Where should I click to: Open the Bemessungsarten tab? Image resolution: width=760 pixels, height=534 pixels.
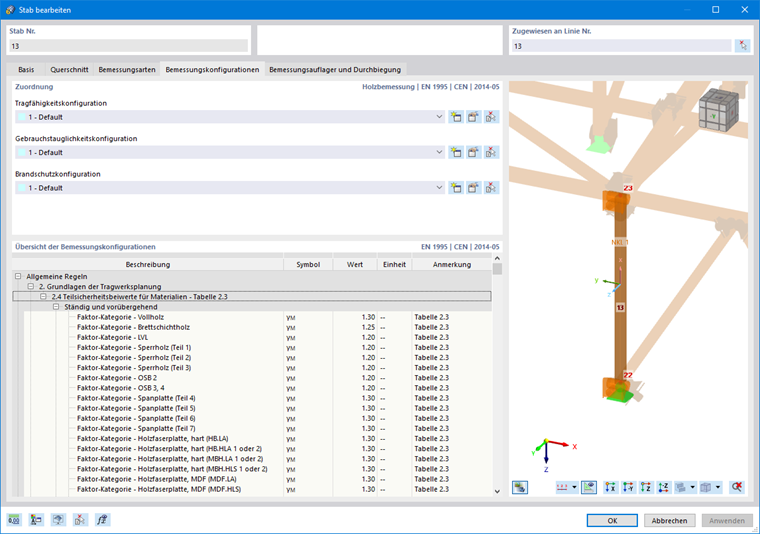pyautogui.click(x=127, y=70)
